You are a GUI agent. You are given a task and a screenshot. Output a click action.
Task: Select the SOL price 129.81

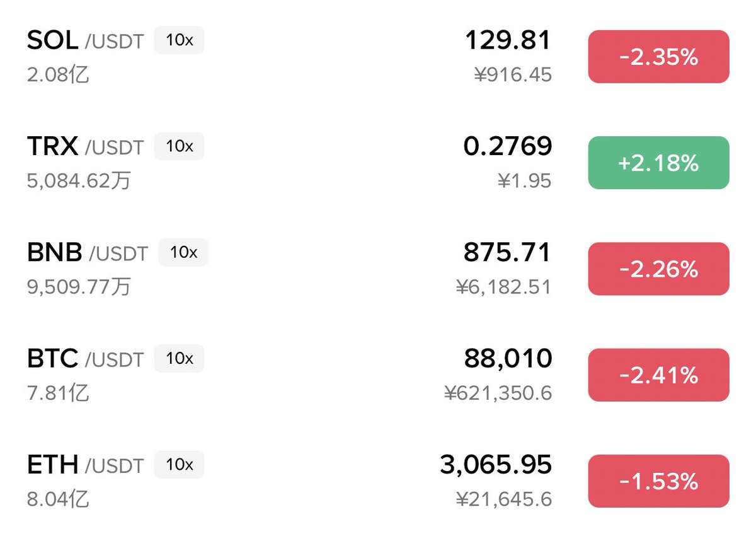coord(508,40)
